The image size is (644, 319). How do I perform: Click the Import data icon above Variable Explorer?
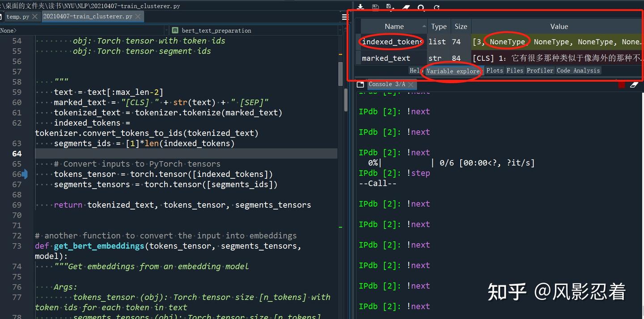(x=360, y=7)
